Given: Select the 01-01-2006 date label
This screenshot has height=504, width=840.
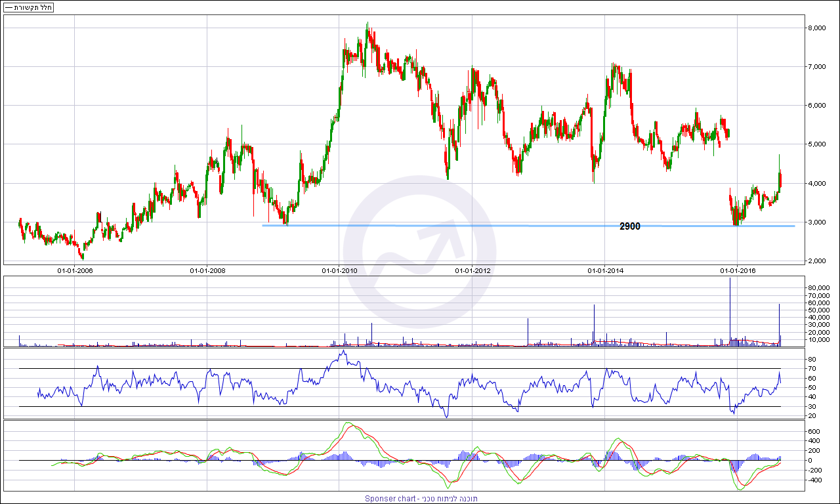Looking at the screenshot, I should [x=75, y=270].
